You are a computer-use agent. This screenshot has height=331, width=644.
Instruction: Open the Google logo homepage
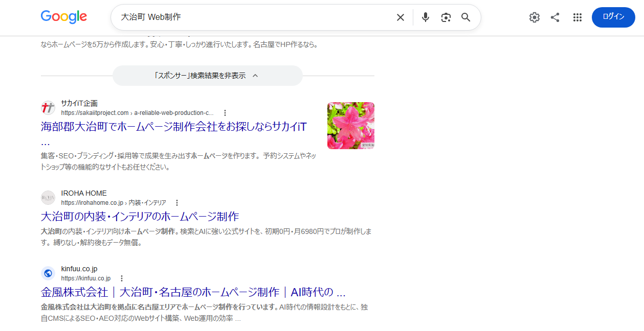[x=64, y=17]
